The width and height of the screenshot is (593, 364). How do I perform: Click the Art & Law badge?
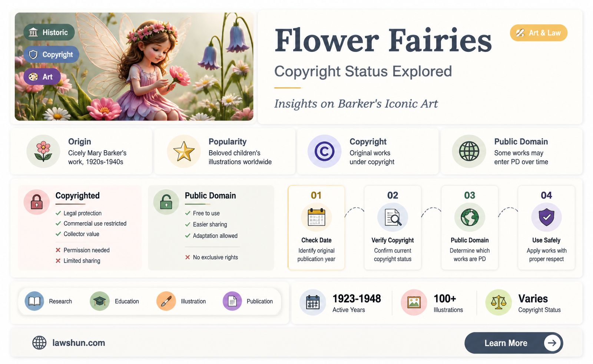click(539, 33)
